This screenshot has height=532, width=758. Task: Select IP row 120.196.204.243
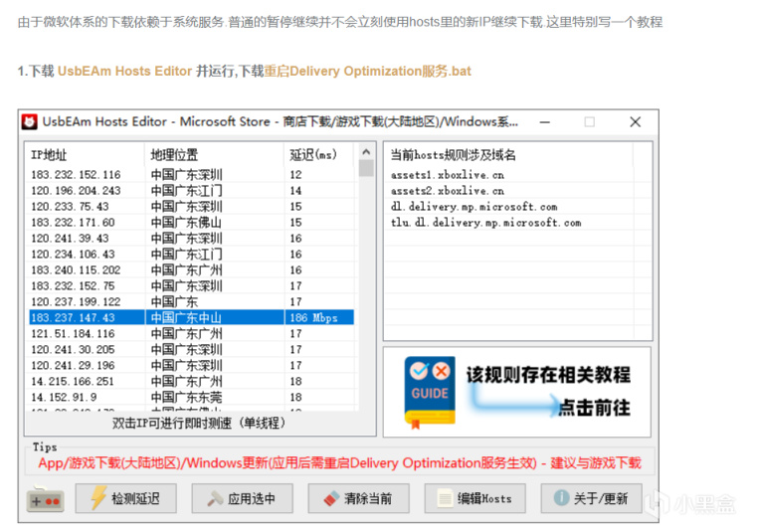pos(191,190)
